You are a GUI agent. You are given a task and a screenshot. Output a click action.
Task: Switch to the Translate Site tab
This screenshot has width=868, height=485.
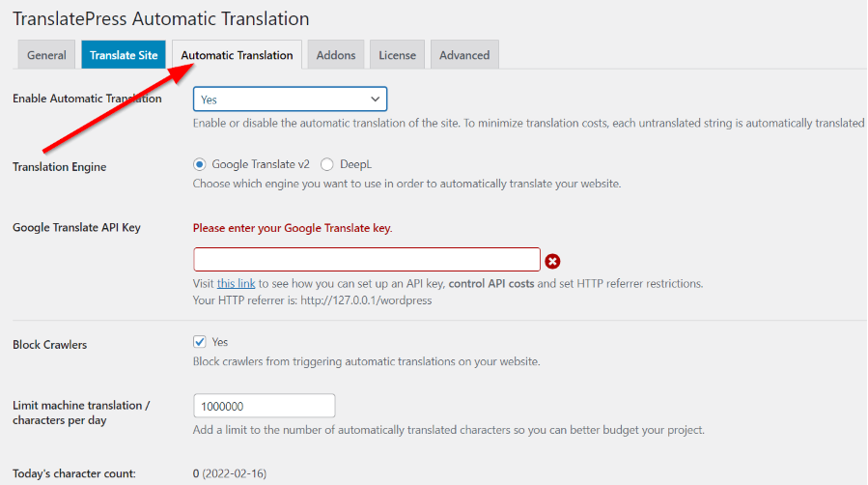click(124, 55)
